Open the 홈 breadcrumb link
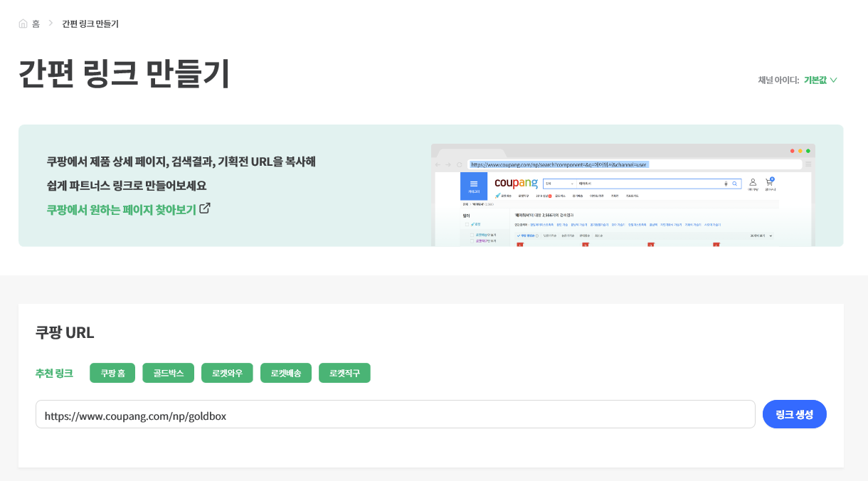The width and height of the screenshot is (868, 481). pyautogui.click(x=36, y=23)
